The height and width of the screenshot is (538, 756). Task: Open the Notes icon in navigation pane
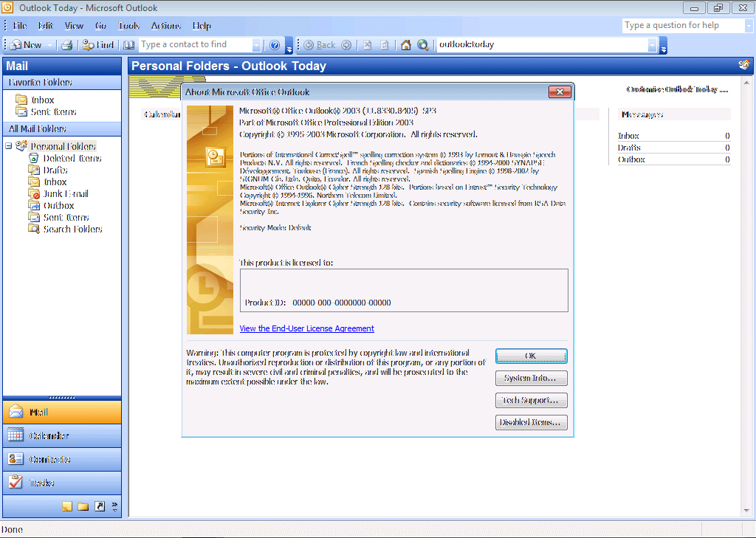click(x=67, y=506)
